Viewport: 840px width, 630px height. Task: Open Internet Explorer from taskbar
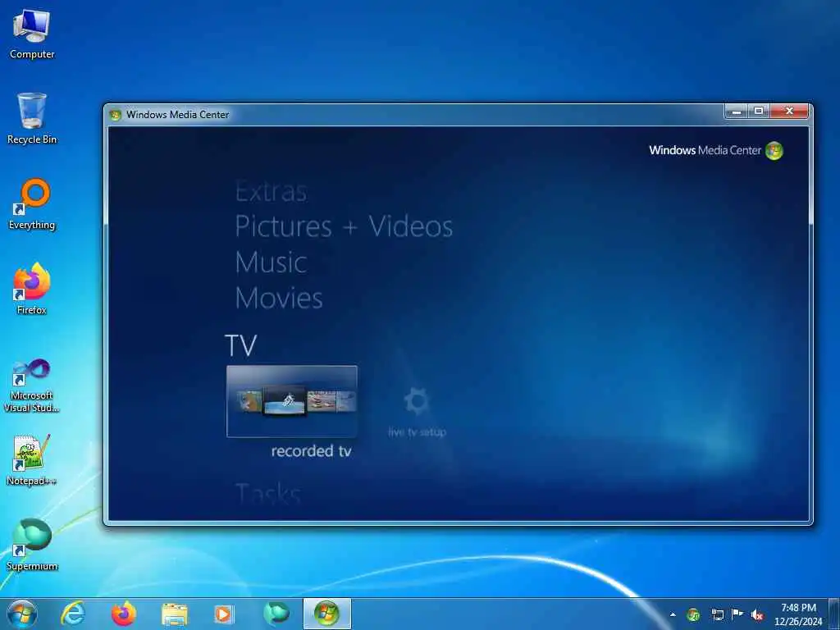click(72, 614)
